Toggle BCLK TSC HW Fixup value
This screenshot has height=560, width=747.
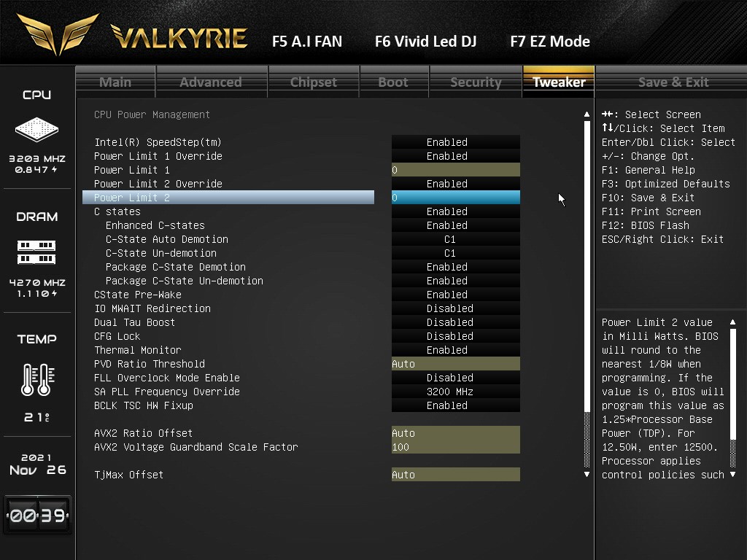click(455, 405)
